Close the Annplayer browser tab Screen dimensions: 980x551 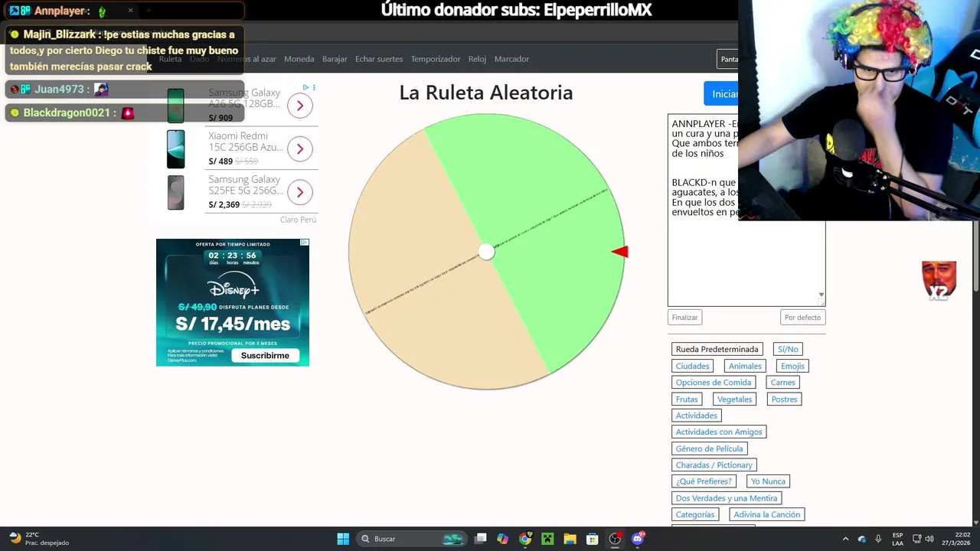[x=130, y=11]
